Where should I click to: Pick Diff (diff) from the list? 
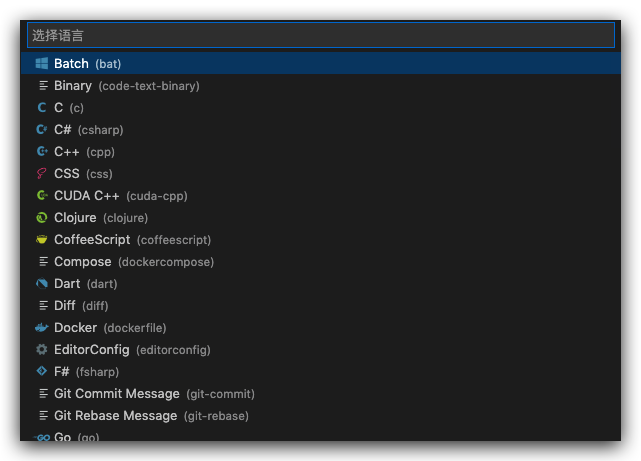click(321, 305)
